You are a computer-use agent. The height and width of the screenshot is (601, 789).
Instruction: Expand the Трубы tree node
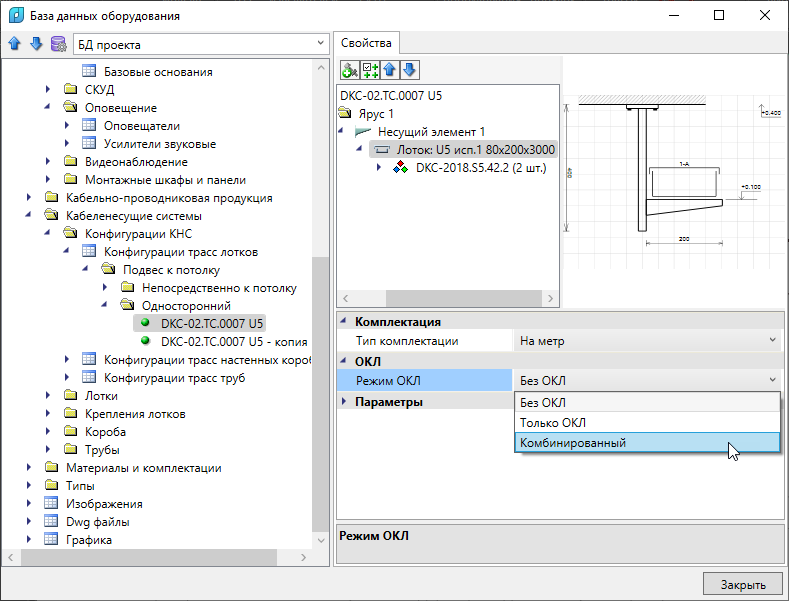(48, 449)
